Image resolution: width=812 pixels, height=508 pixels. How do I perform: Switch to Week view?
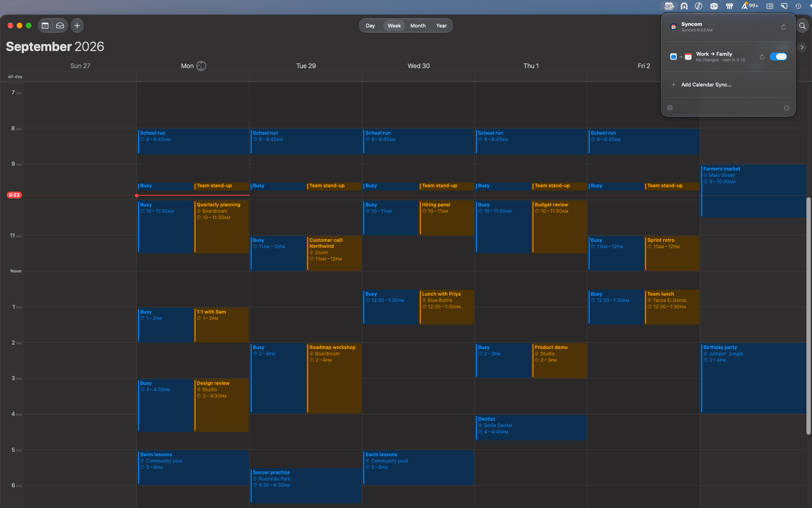[394, 25]
